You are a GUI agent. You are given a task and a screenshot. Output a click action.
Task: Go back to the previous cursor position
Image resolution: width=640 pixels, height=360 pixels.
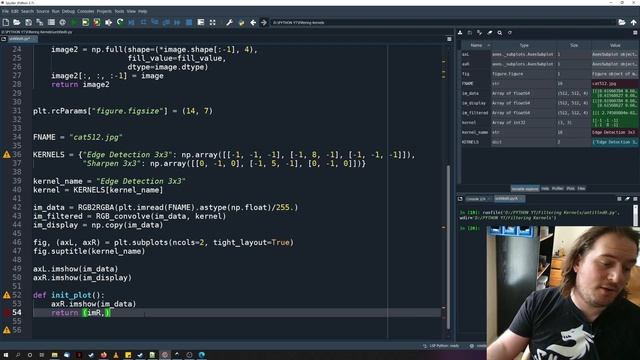[x=253, y=22]
